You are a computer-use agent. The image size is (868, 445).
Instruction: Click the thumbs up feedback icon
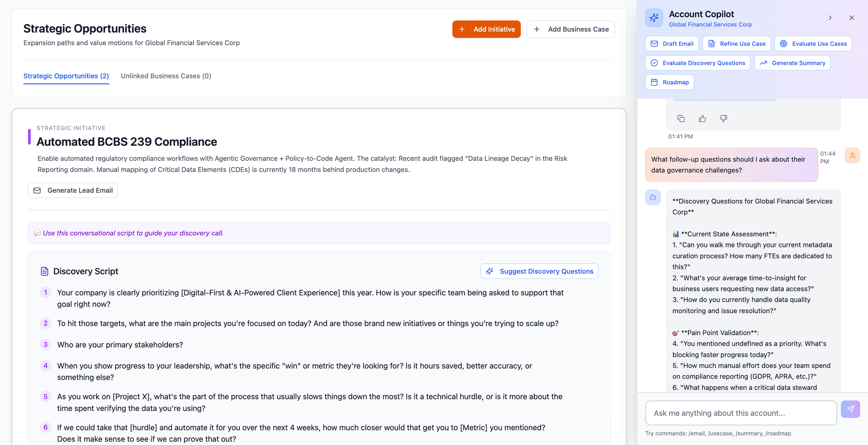click(x=702, y=119)
